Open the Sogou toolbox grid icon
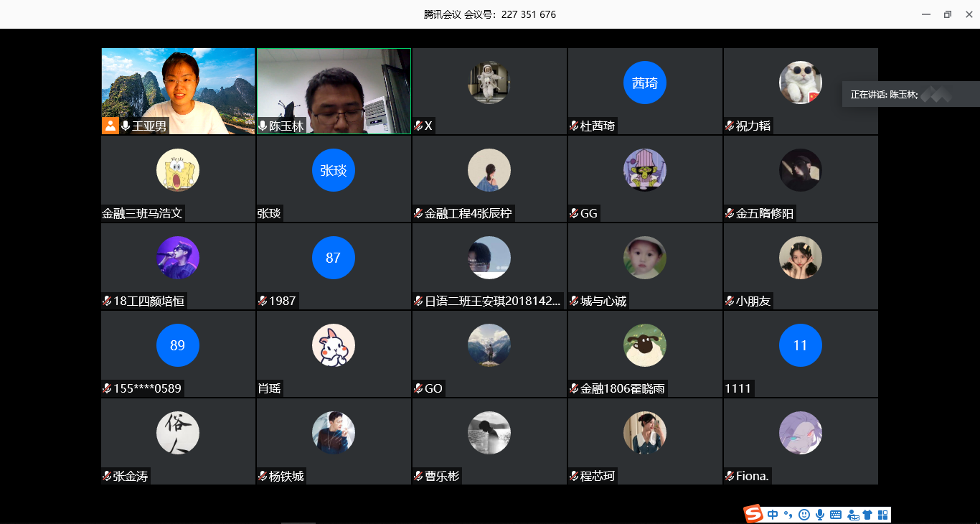Image resolution: width=980 pixels, height=524 pixels. point(883,515)
